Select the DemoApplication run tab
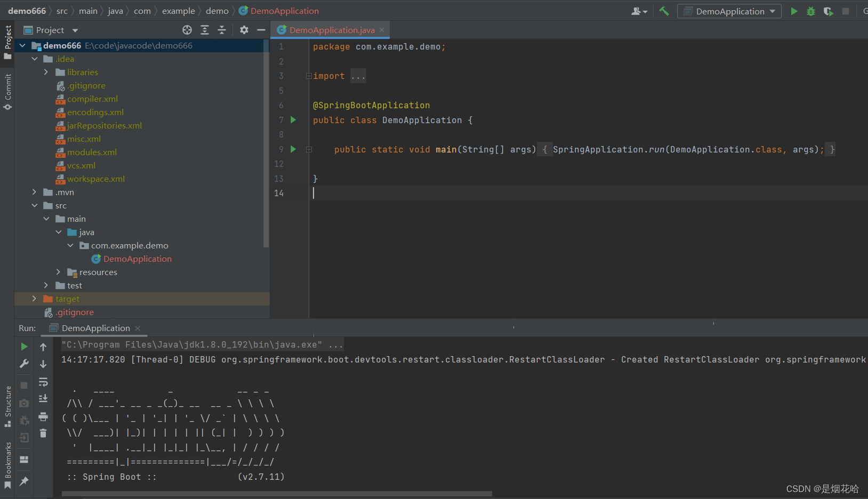This screenshot has width=868, height=499. pos(95,328)
